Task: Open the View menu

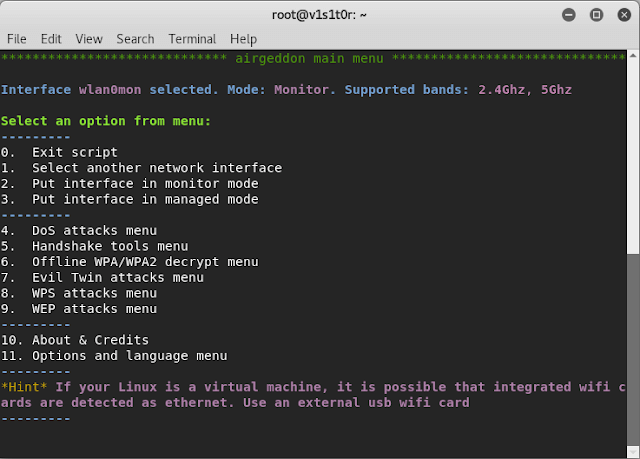Action: point(89,38)
